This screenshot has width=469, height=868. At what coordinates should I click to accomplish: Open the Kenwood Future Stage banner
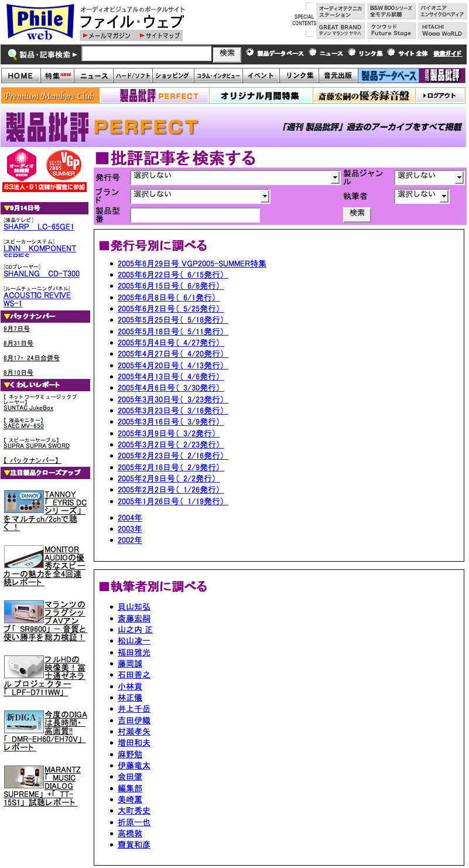point(391,30)
